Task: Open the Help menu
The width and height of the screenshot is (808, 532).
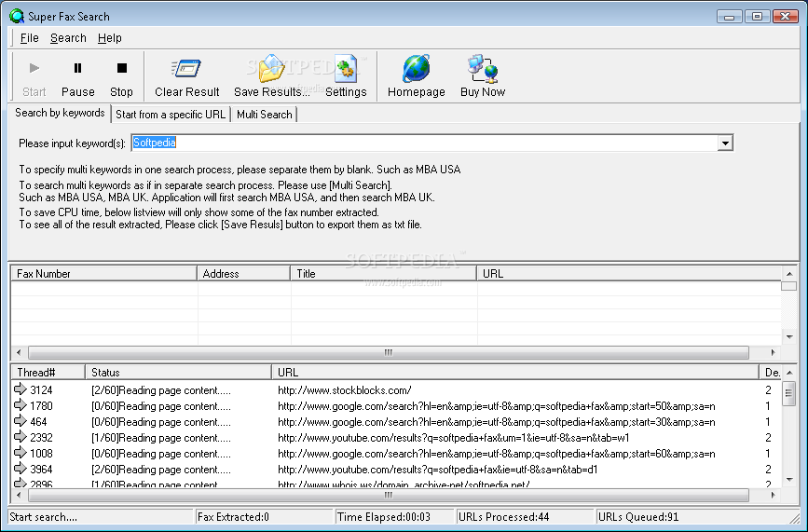Action: tap(110, 38)
